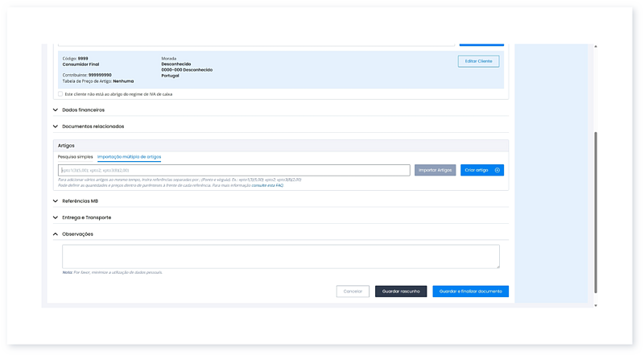Click the Cancelar button
644x356 pixels.
[353, 292]
